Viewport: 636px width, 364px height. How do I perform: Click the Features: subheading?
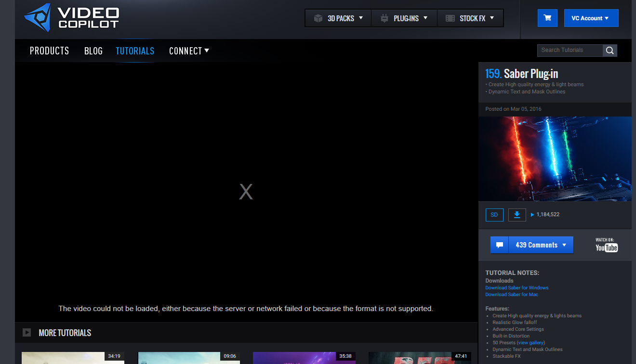(497, 309)
